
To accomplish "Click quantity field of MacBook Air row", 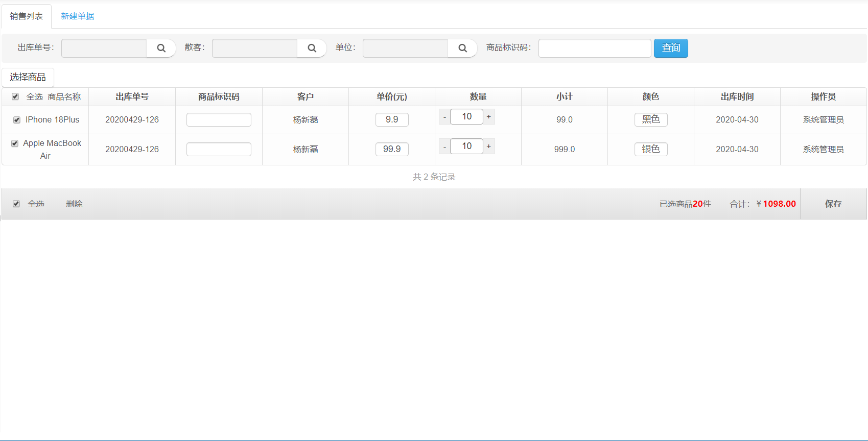I will [466, 146].
